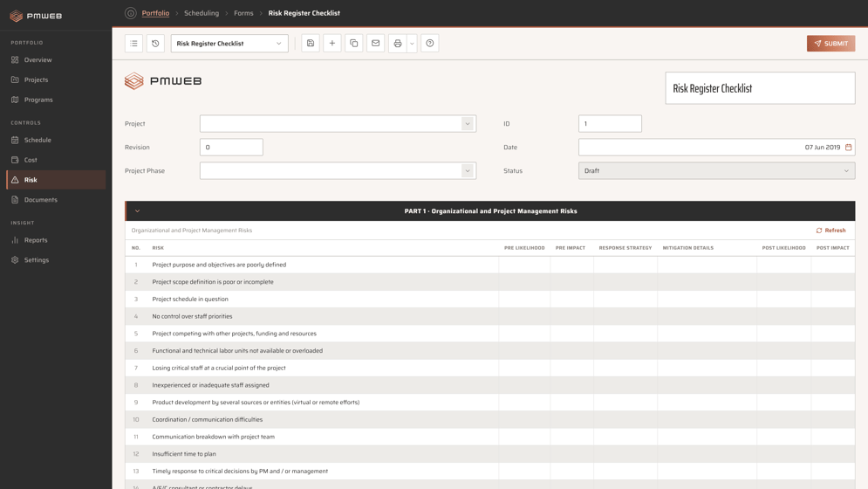
Task: Refresh the risks table
Action: [x=830, y=230]
